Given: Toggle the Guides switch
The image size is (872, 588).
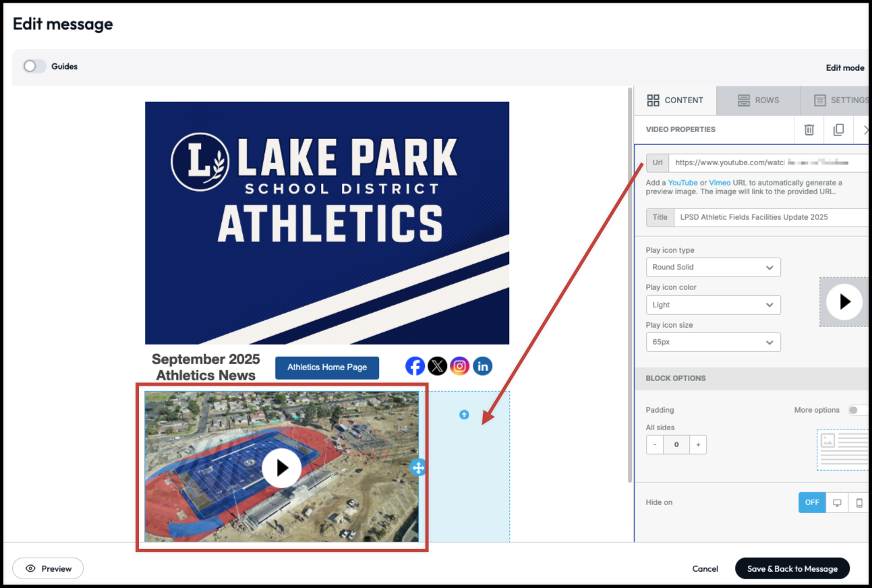Looking at the screenshot, I should click(34, 66).
